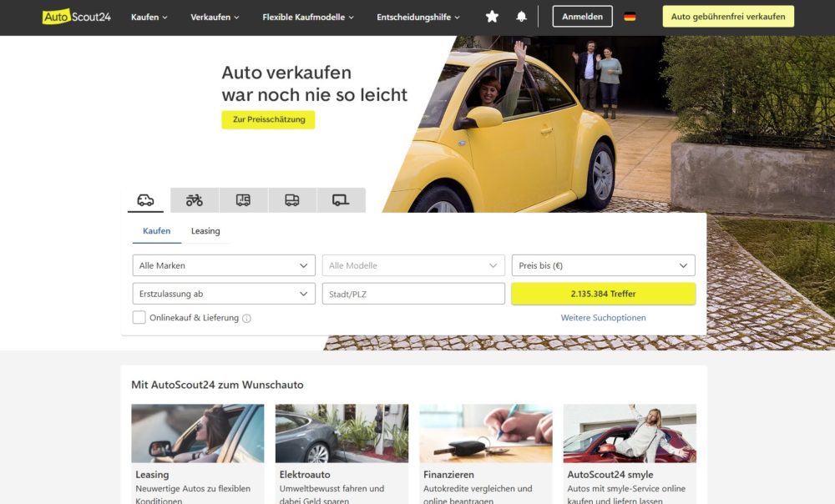Open the Elektroauto card thumbnail
The height and width of the screenshot is (504, 835).
342,433
